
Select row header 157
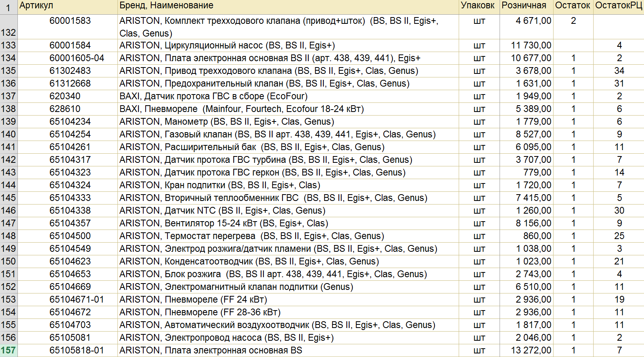9,351
